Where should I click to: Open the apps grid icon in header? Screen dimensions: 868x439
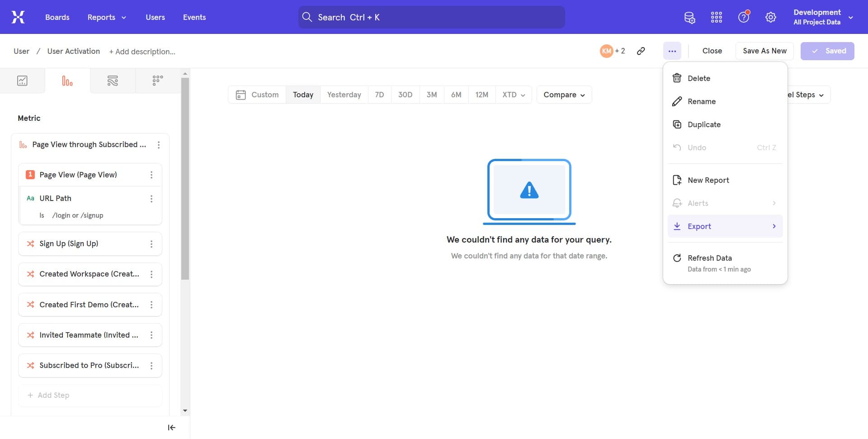pyautogui.click(x=717, y=18)
